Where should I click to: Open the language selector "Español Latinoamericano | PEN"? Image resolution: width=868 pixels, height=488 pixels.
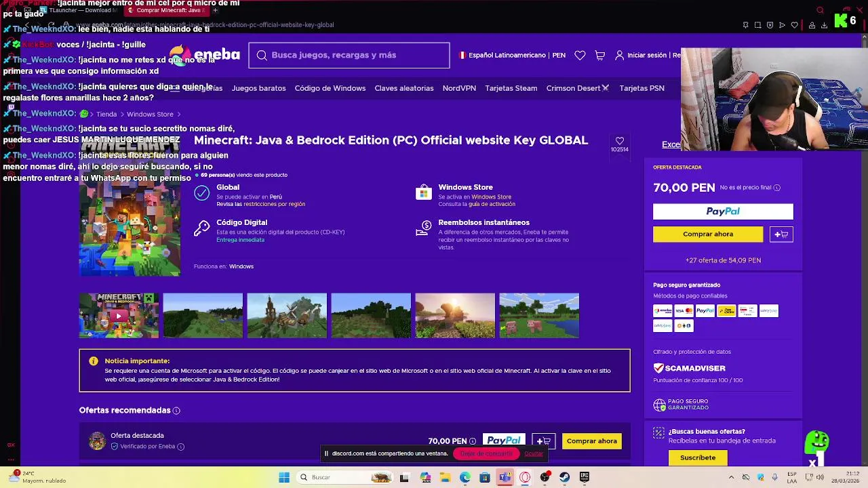click(513, 56)
